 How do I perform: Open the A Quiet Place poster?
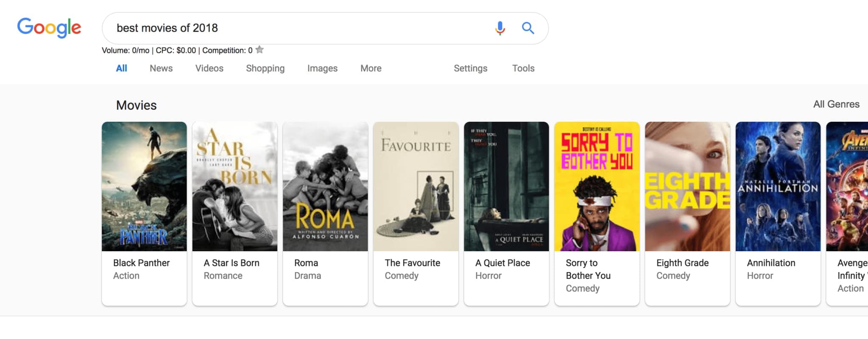tap(506, 186)
